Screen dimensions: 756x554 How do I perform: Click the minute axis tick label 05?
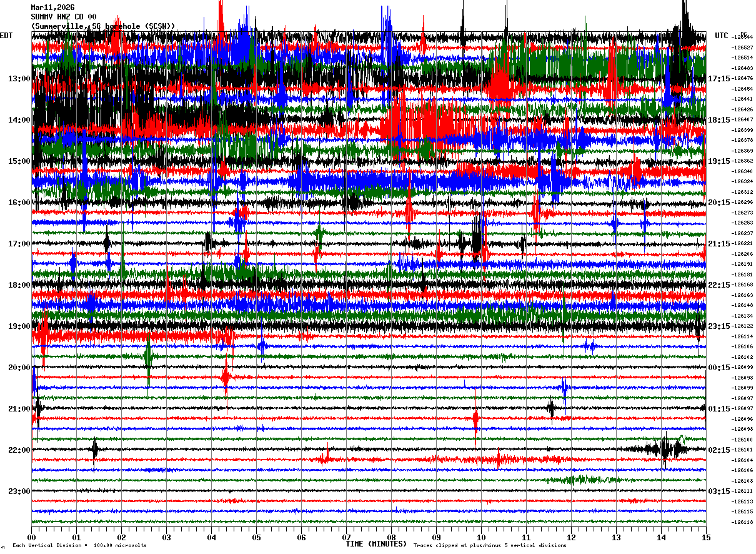(256, 537)
